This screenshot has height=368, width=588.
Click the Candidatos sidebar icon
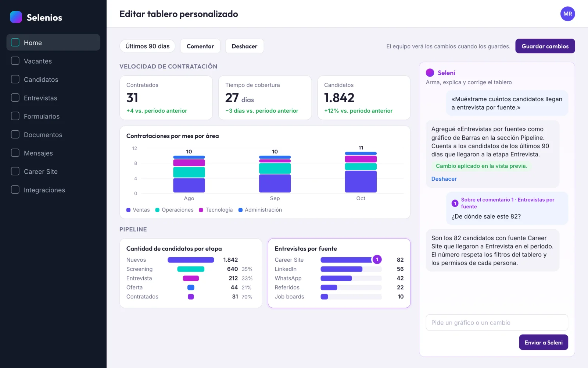click(x=15, y=79)
